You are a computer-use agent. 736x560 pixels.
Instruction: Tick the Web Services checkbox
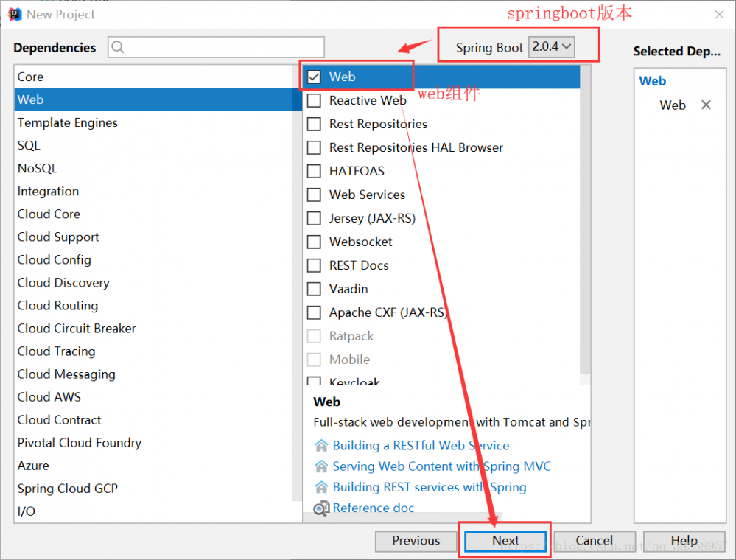[314, 195]
